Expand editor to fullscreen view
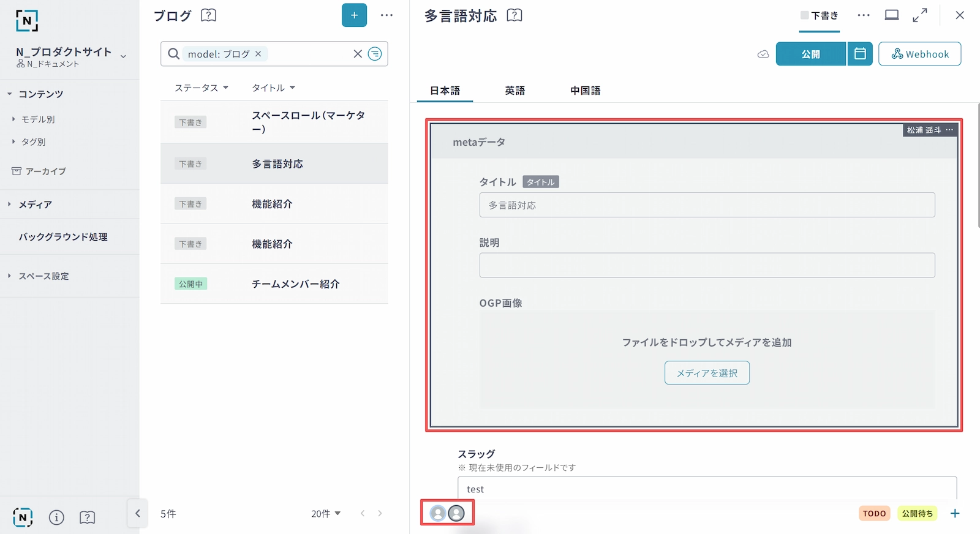The height and width of the screenshot is (534, 980). pyautogui.click(x=919, y=15)
